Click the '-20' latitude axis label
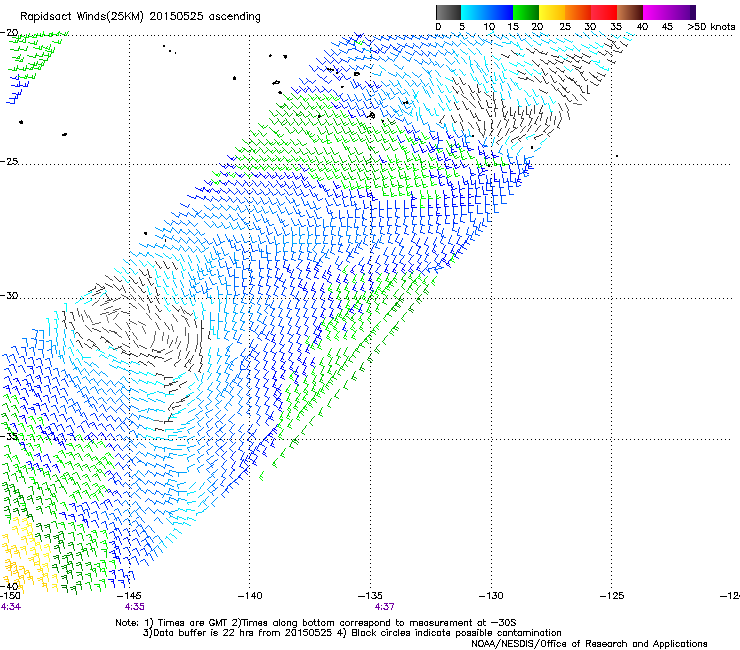Screen dimensions: 740x650 tap(9, 32)
